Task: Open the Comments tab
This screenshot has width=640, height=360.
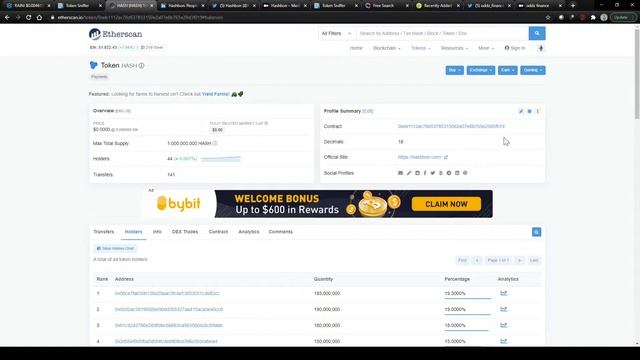Action: coord(280,232)
